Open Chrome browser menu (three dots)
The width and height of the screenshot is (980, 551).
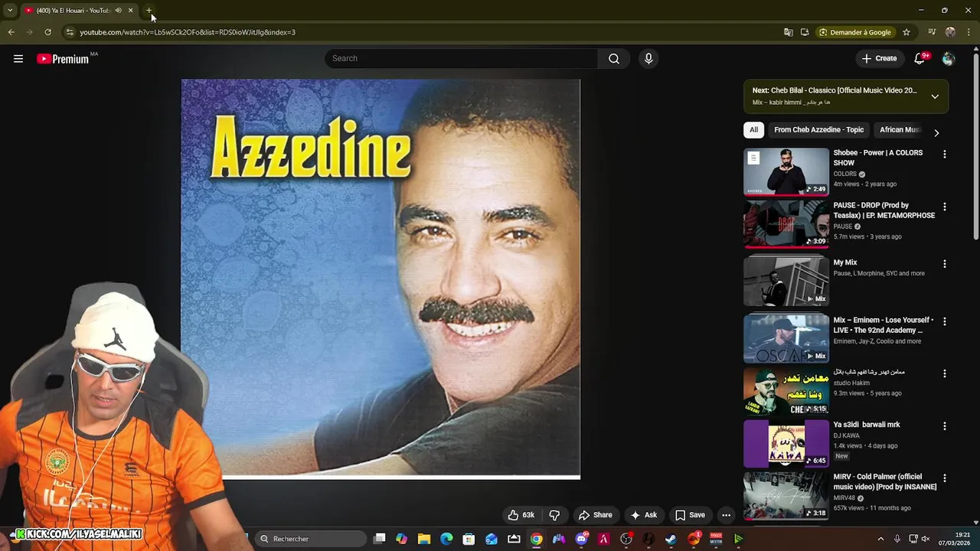tap(969, 32)
